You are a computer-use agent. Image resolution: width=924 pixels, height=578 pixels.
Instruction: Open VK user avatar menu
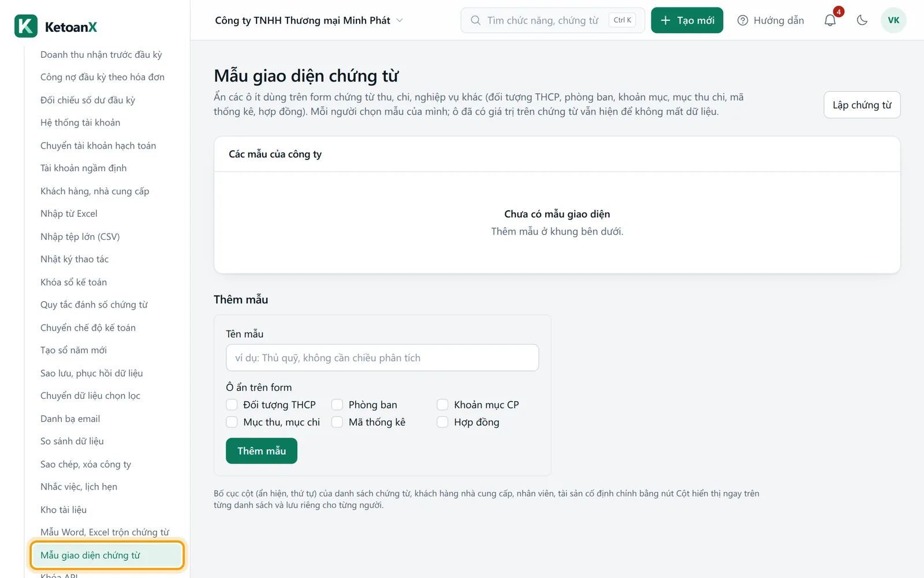(893, 20)
